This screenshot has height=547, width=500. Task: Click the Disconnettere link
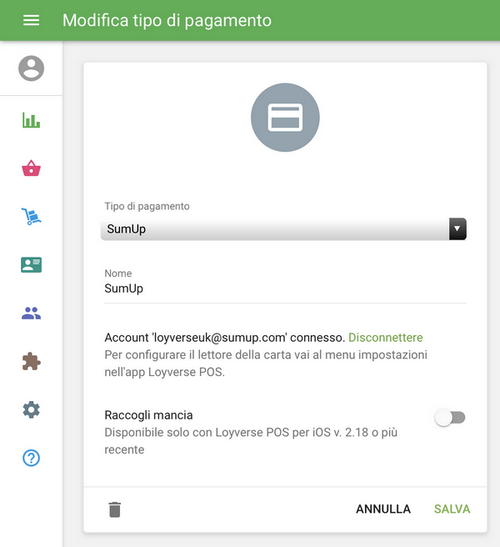pyautogui.click(x=386, y=337)
